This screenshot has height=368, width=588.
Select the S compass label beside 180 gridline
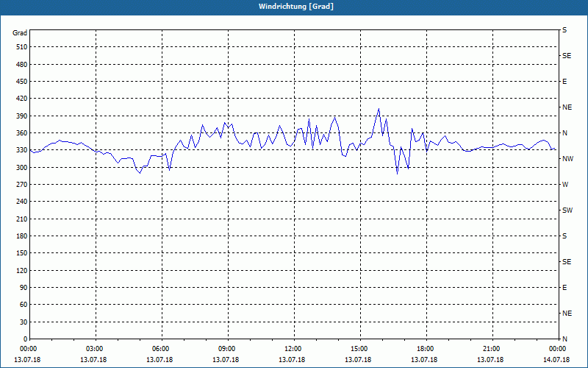564,236
